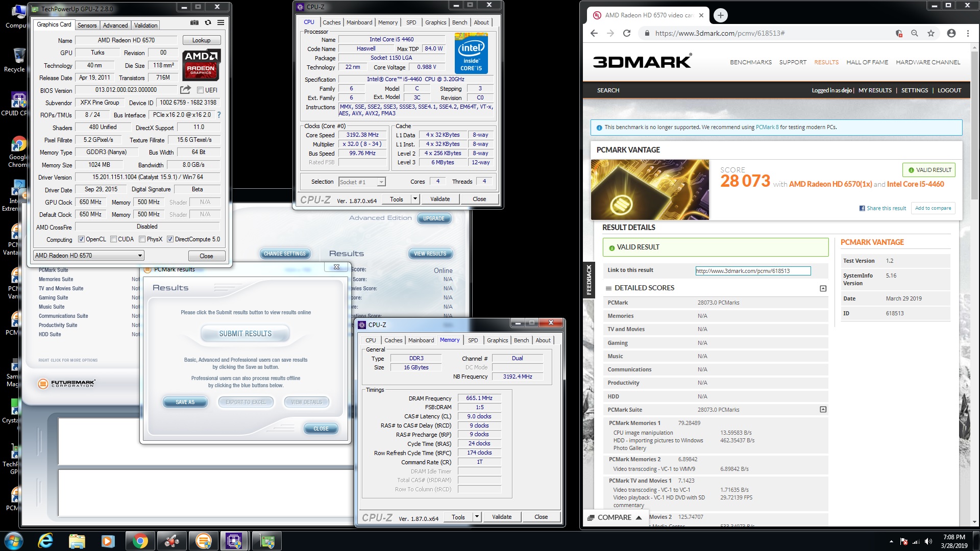The height and width of the screenshot is (551, 980).
Task: Click the LOGOUT link on 3DMark
Action: 949,90
